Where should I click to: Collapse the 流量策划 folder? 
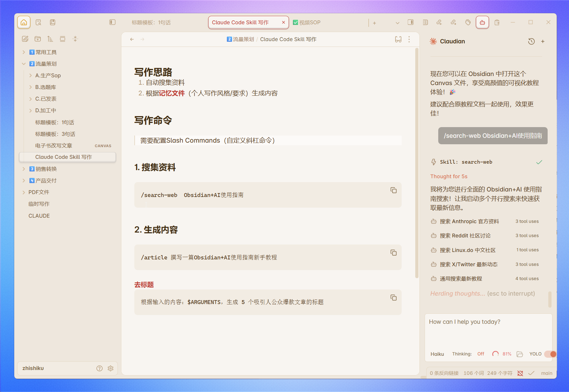coord(24,64)
